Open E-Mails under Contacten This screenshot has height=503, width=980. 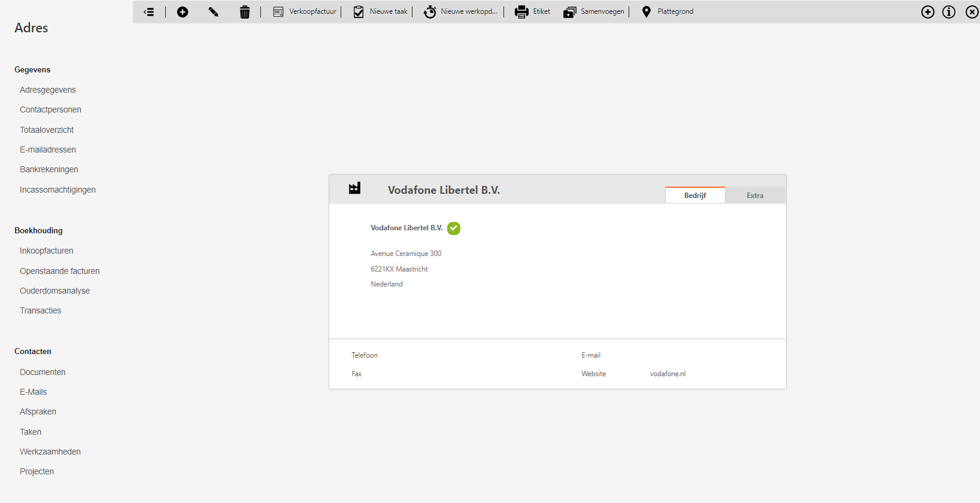pyautogui.click(x=34, y=392)
